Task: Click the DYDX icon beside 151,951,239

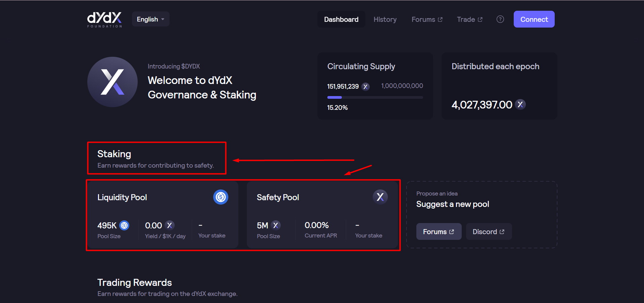Action: (x=365, y=87)
